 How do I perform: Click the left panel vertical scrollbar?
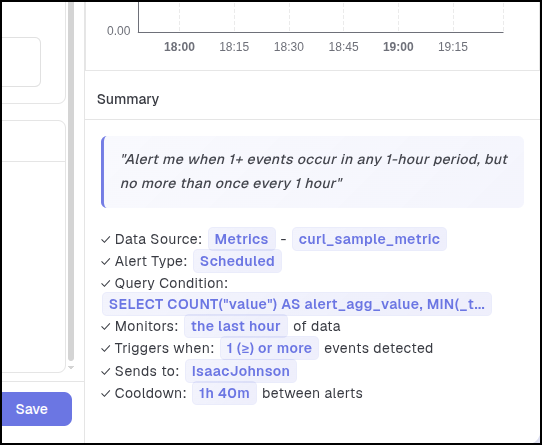tap(71, 182)
